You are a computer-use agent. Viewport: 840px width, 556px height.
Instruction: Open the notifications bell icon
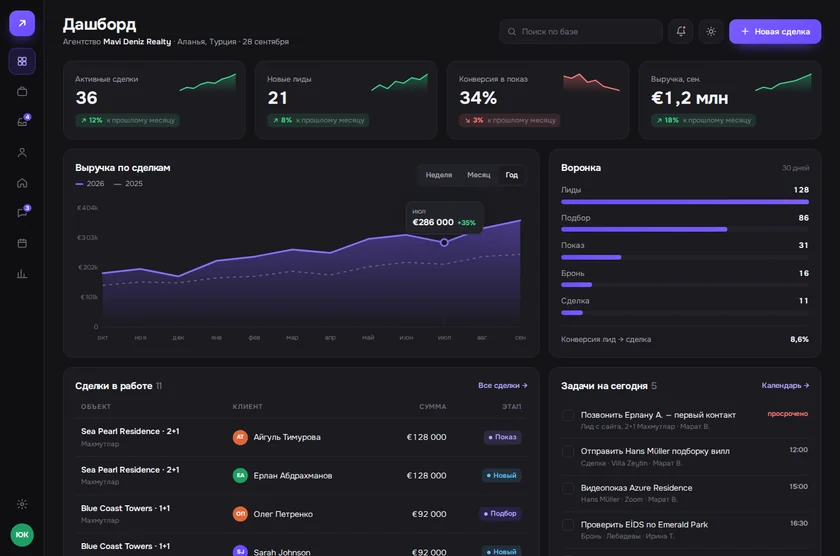point(680,32)
